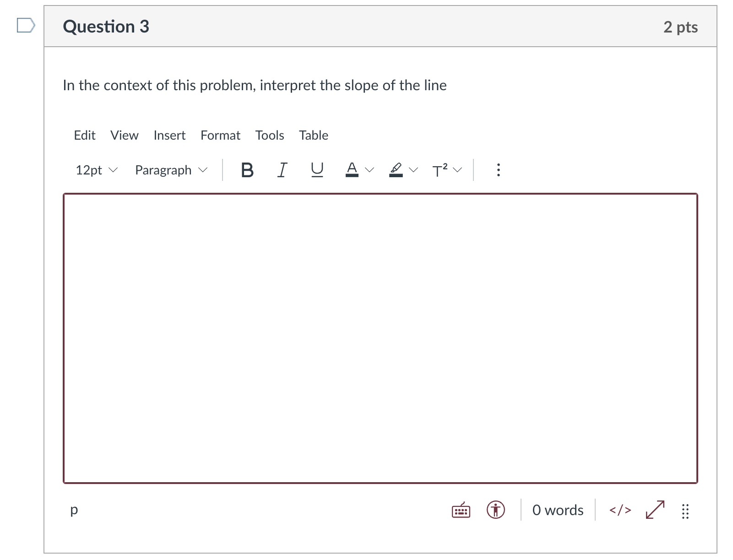Image resolution: width=733 pixels, height=560 pixels.
Task: Click the text color A icon
Action: click(352, 170)
